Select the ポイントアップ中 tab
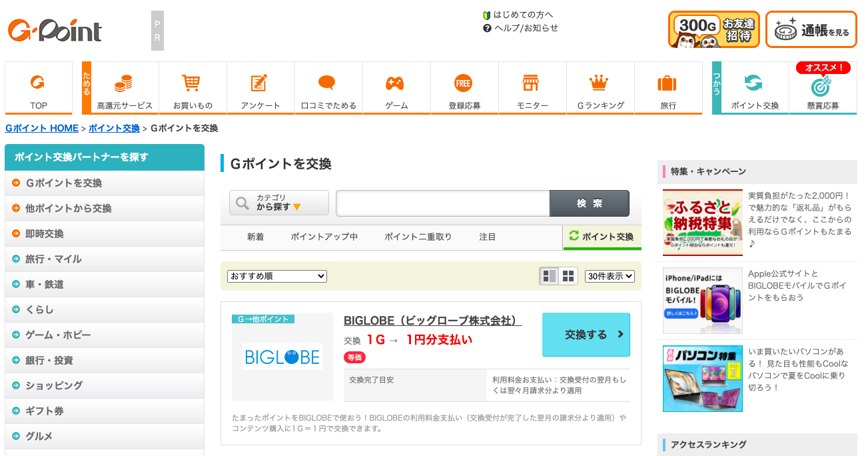The width and height of the screenshot is (868, 456). 324,237
